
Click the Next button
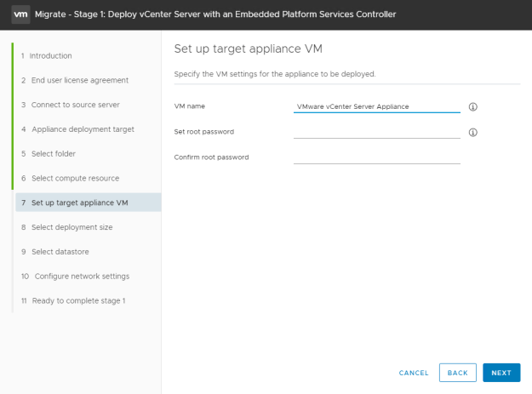tap(501, 373)
